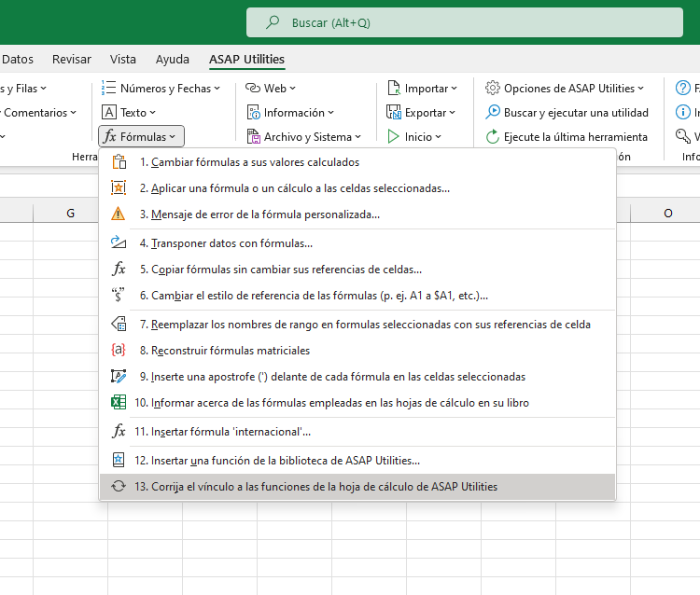
Task: Select Insertar una función de la biblioteca
Action: tap(357, 461)
